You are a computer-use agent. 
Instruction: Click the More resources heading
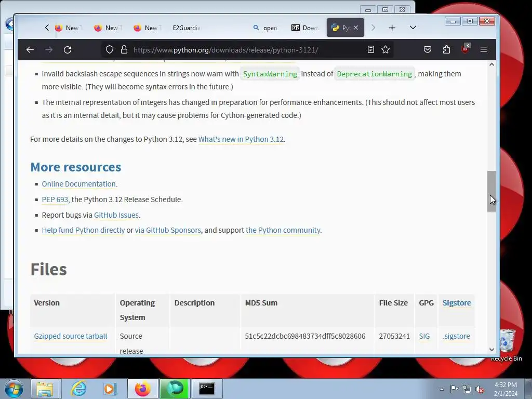pyautogui.click(x=76, y=167)
